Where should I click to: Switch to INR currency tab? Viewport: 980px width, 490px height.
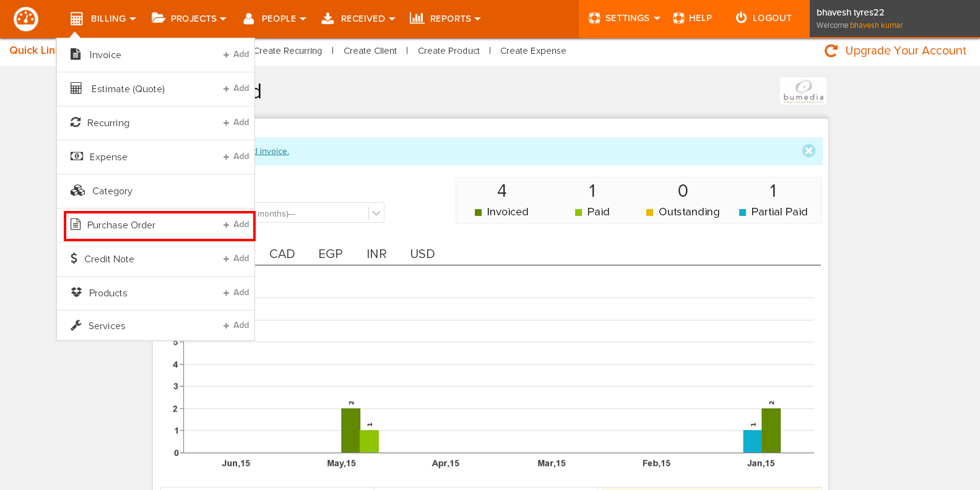click(x=376, y=254)
